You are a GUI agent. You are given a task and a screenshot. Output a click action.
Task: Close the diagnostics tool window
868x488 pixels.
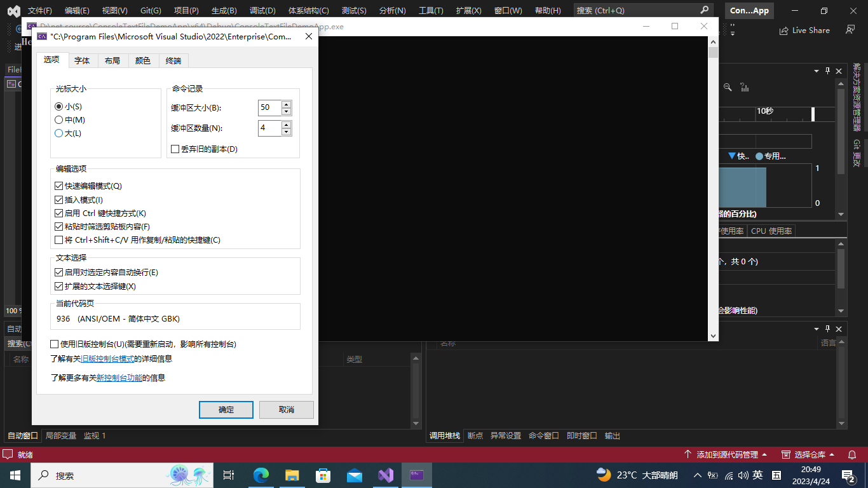839,71
